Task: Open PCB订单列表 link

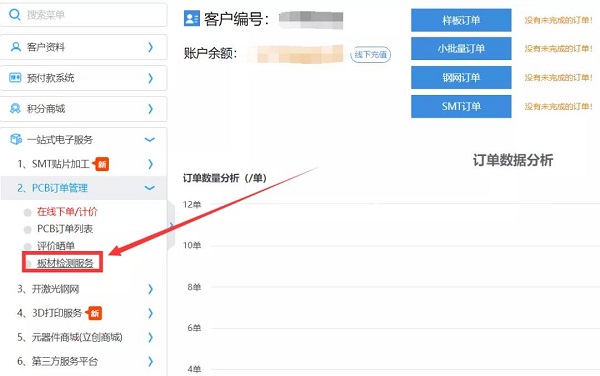Action: [65, 229]
